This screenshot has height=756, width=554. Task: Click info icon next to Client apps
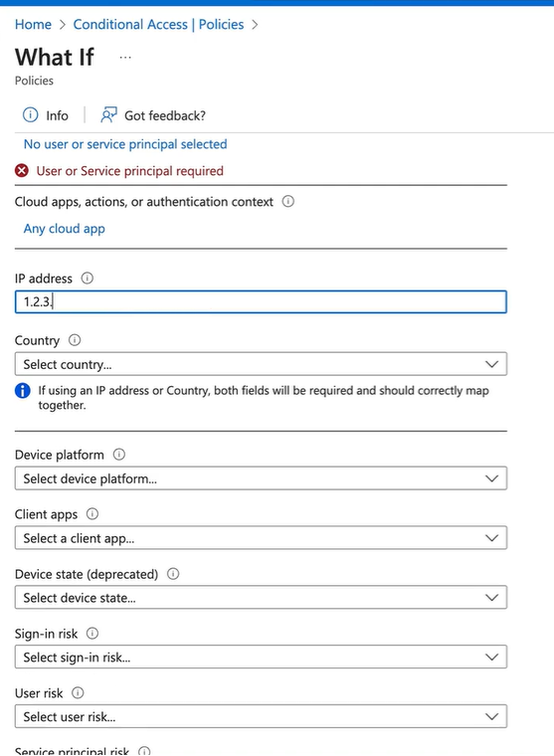[x=92, y=514]
